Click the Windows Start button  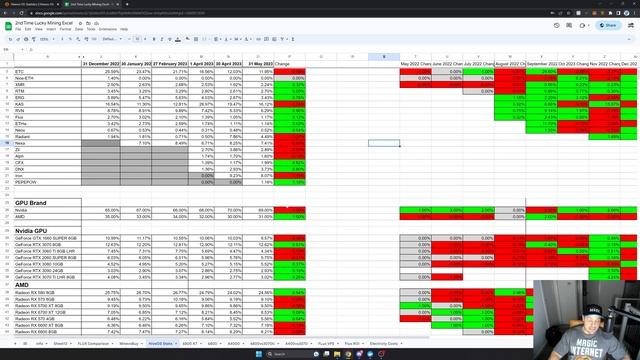[259, 354]
